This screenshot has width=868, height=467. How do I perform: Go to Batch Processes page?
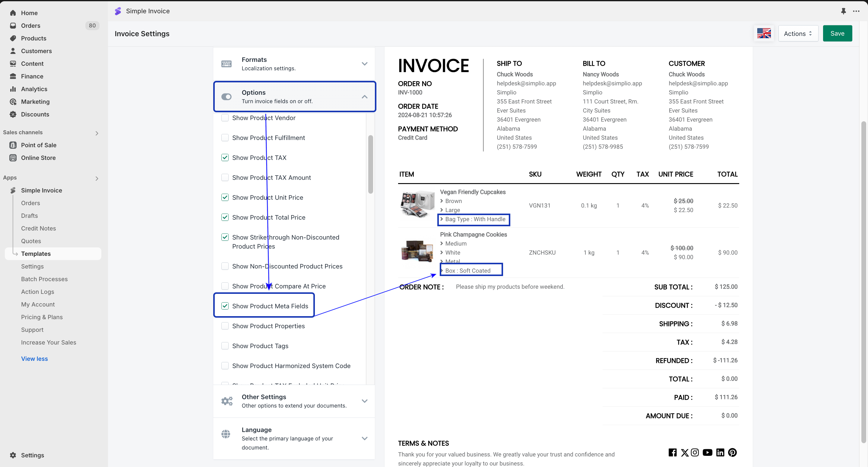pos(44,279)
